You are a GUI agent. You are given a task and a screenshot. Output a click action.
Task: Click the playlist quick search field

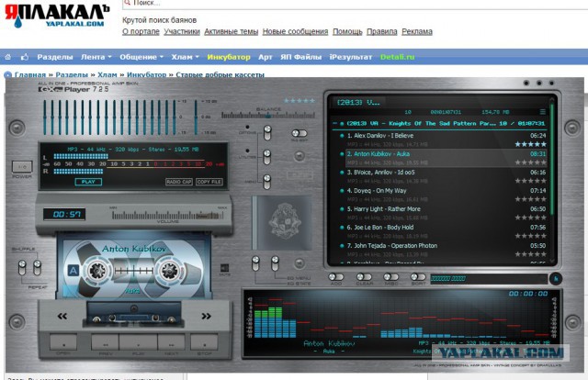pos(489,278)
